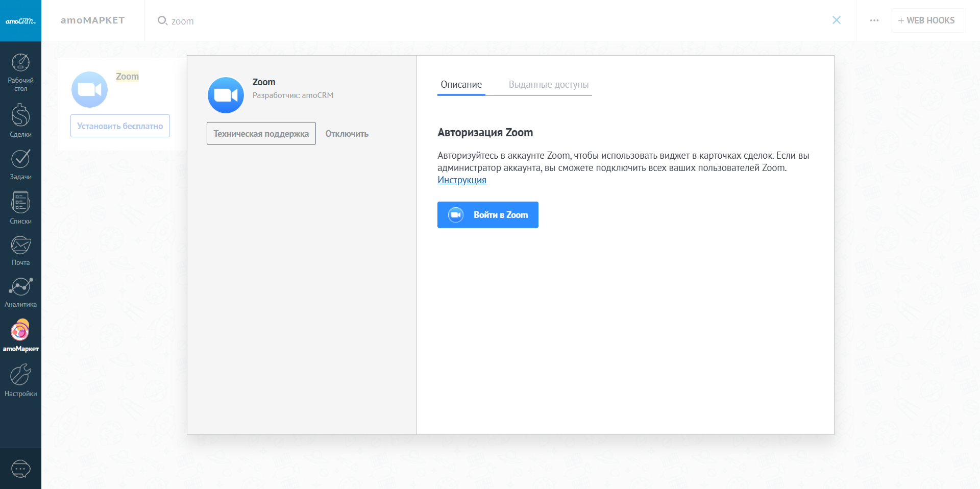
Task: Switch to the Выданные доступы tab
Action: [x=548, y=85]
